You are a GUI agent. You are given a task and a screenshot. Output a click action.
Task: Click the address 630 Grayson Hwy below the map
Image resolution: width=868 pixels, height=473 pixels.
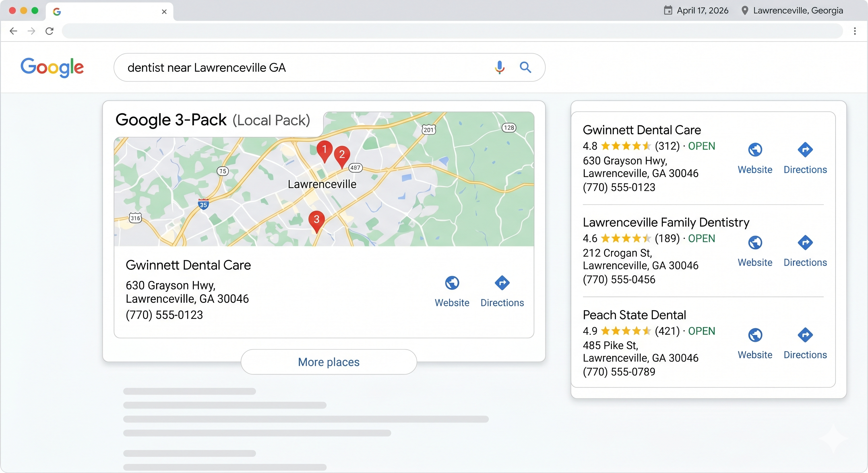pos(170,285)
